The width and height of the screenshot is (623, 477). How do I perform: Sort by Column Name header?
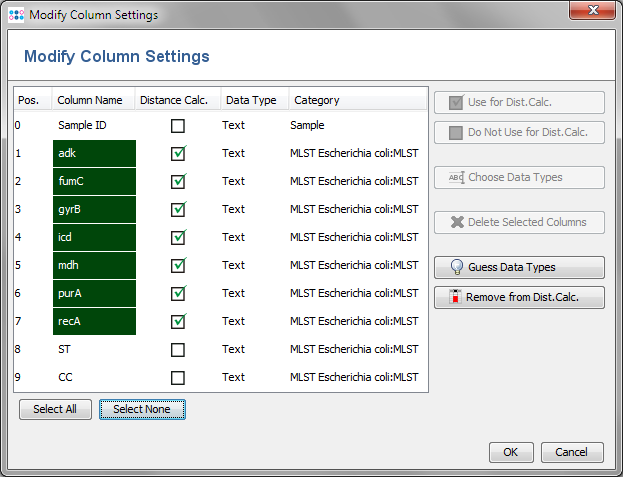pyautogui.click(x=90, y=100)
